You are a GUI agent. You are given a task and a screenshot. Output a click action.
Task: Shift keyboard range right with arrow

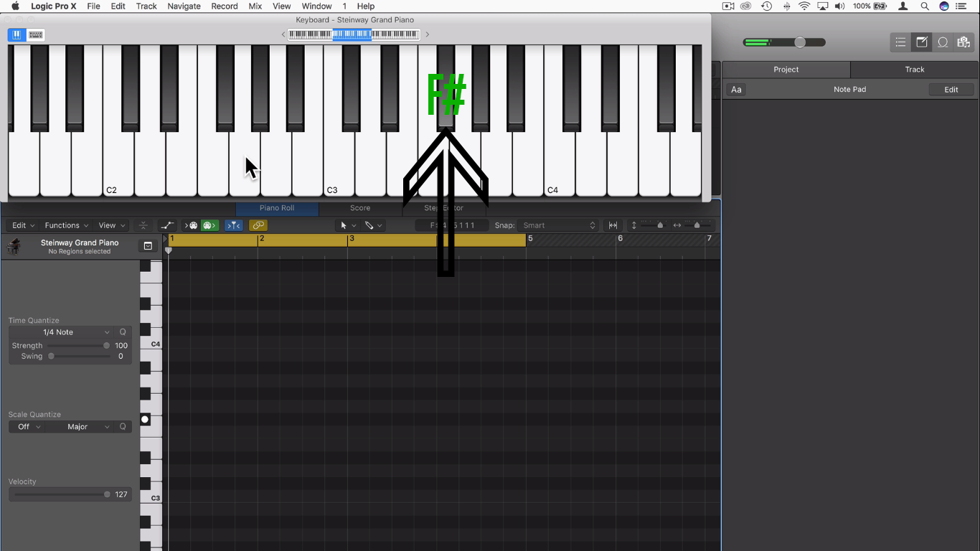428,34
